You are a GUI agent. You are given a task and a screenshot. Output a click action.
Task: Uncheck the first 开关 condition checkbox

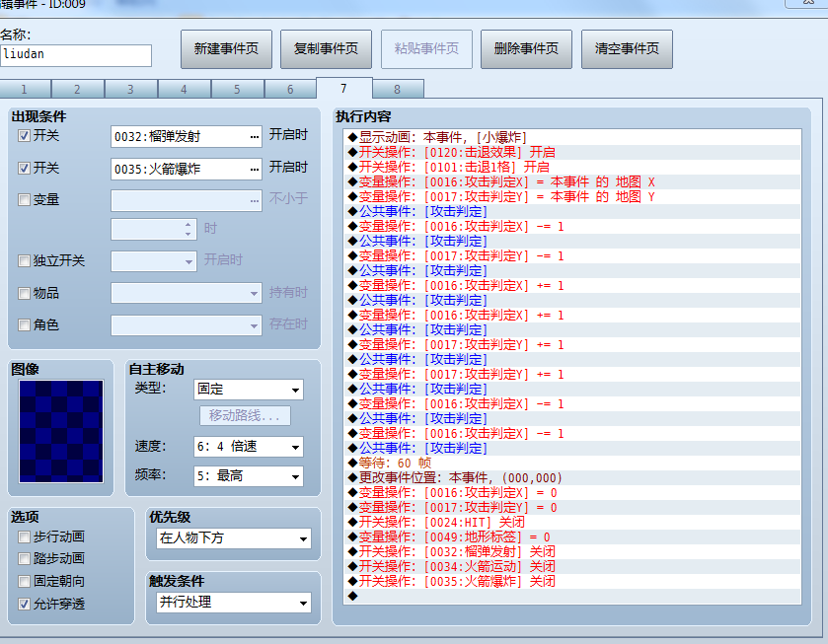point(24,136)
